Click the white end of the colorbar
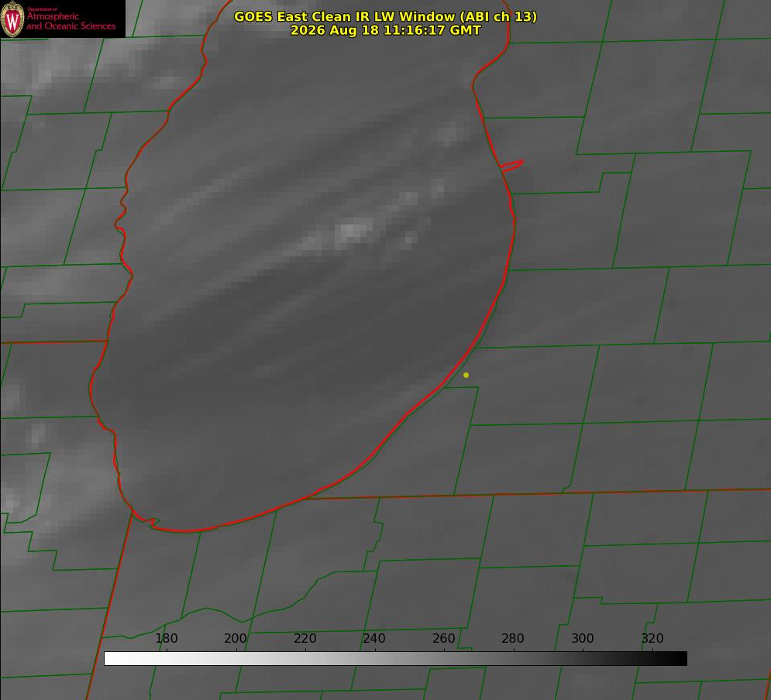This screenshot has width=771, height=700. [112, 659]
